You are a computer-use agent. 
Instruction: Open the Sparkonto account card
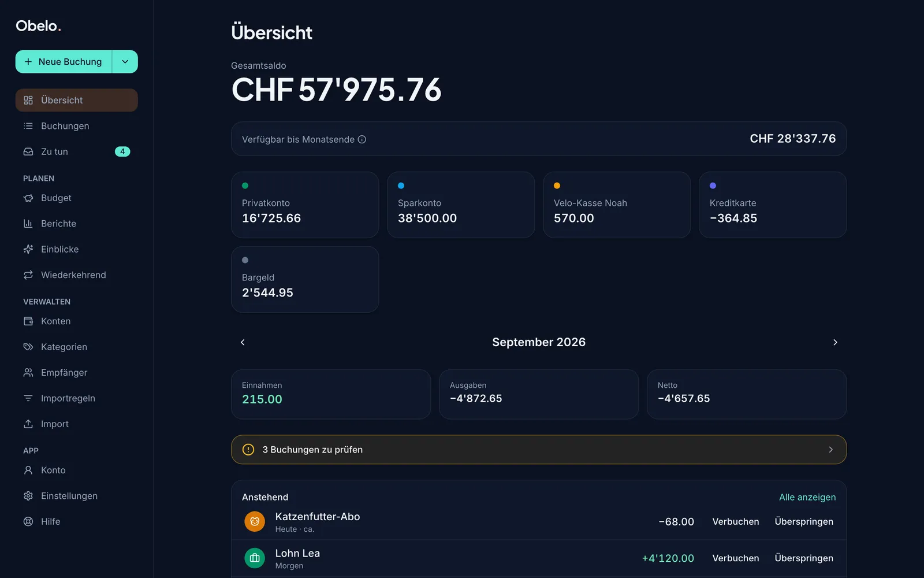pyautogui.click(x=461, y=205)
